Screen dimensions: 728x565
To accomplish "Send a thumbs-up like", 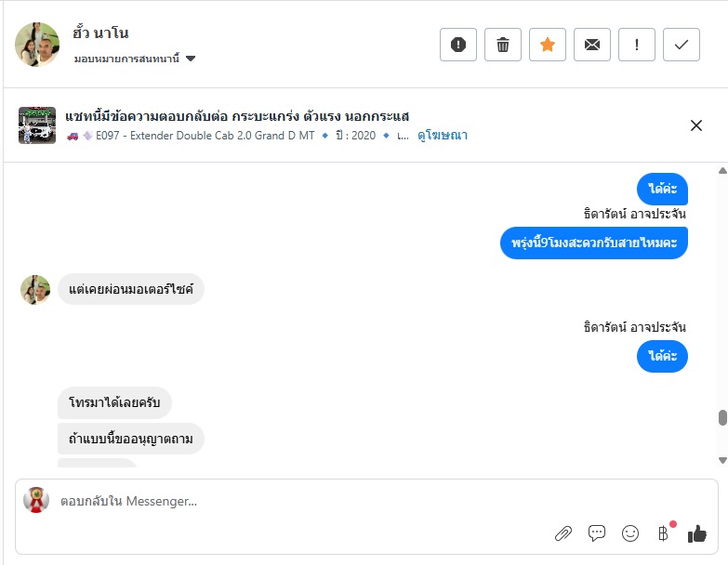I will (697, 533).
